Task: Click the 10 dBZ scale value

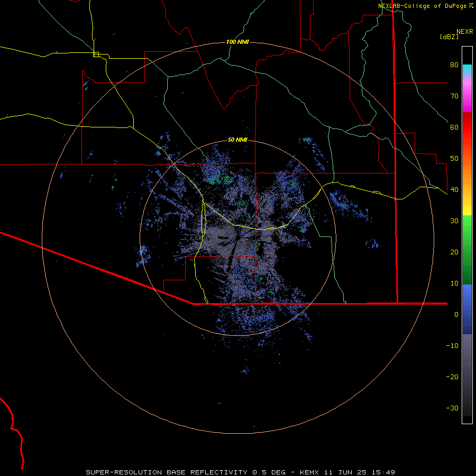Action: pos(454,283)
